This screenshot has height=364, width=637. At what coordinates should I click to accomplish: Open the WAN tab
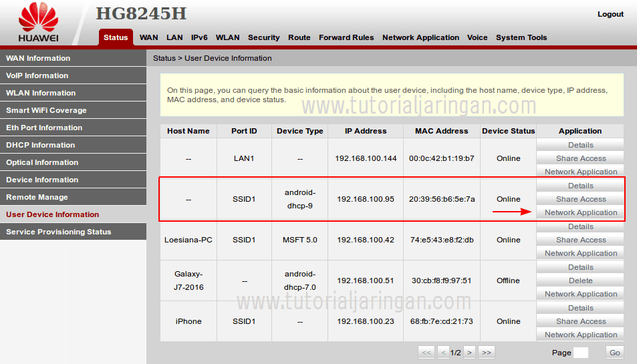pos(148,37)
